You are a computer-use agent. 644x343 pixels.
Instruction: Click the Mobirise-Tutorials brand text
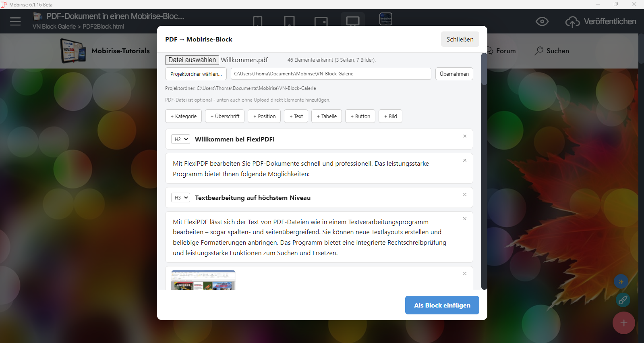point(120,51)
